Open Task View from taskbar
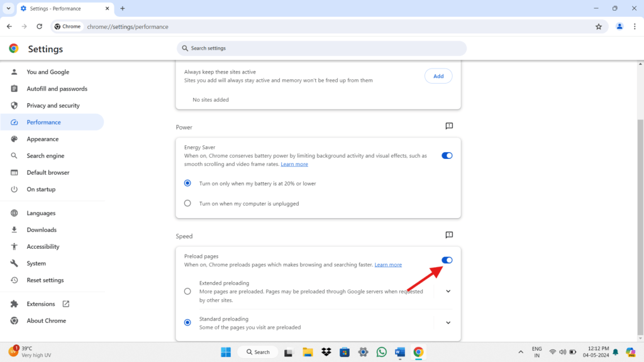The width and height of the screenshot is (644, 362). 288,352
